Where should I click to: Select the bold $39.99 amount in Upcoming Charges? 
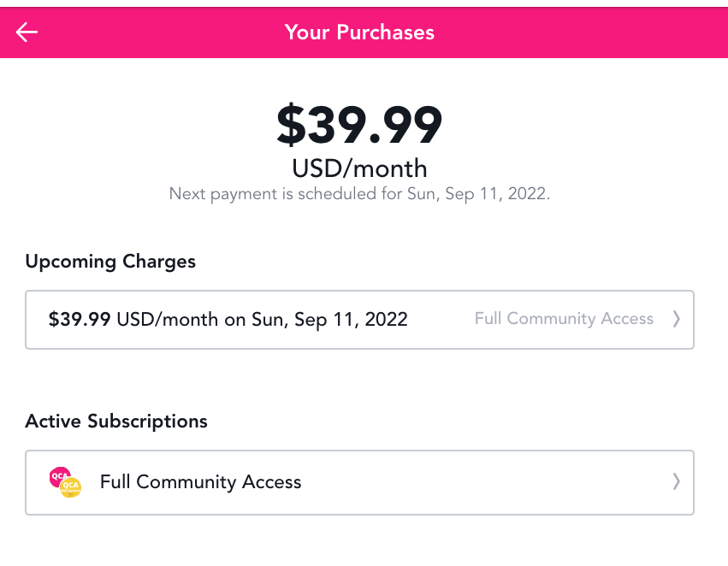pos(80,320)
